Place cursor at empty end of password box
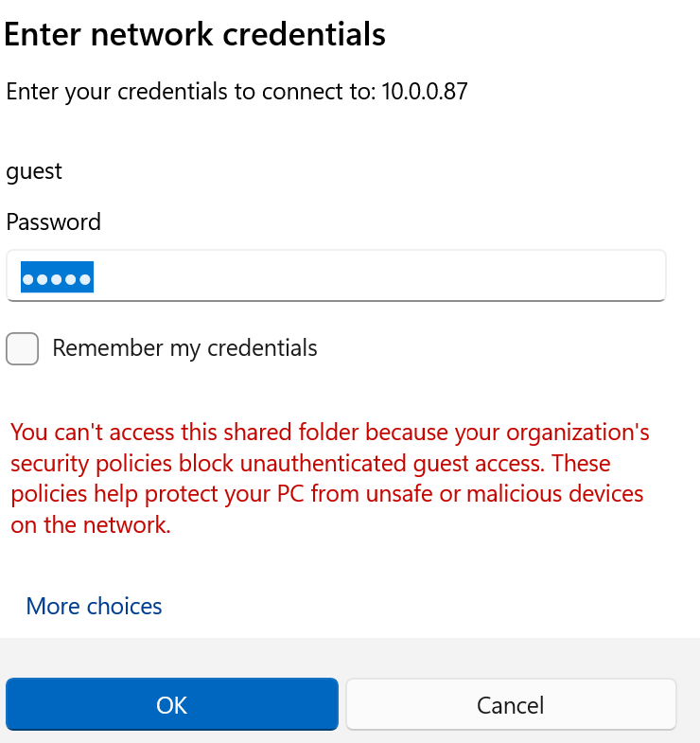The width and height of the screenshot is (700, 743). coord(379,275)
